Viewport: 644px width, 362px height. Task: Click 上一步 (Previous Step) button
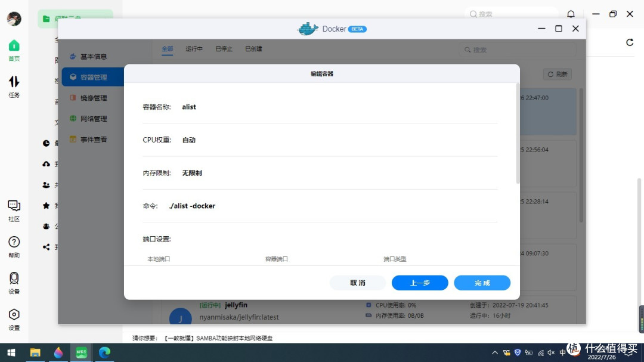pos(419,283)
